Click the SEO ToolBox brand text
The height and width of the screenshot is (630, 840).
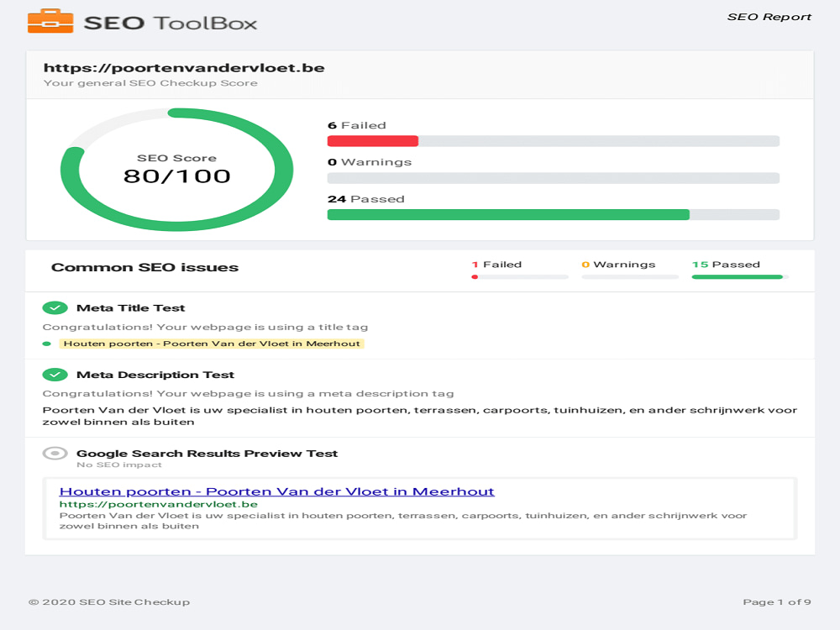click(x=171, y=23)
